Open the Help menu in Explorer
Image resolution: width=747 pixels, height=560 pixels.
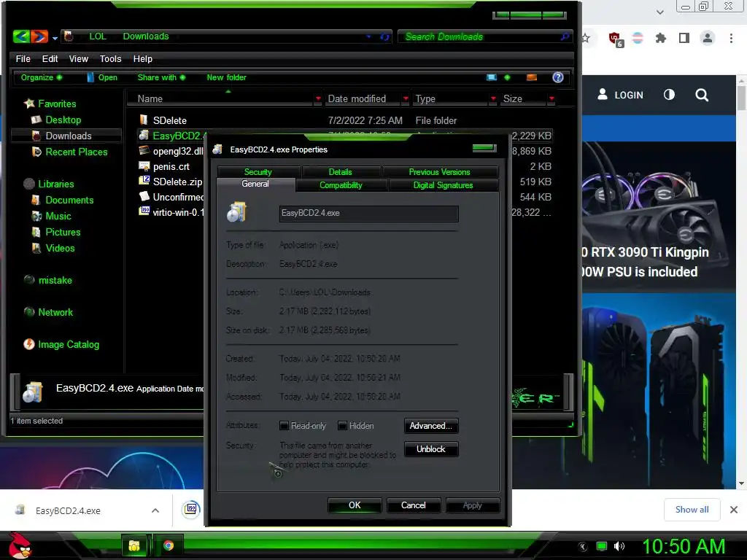click(x=142, y=58)
